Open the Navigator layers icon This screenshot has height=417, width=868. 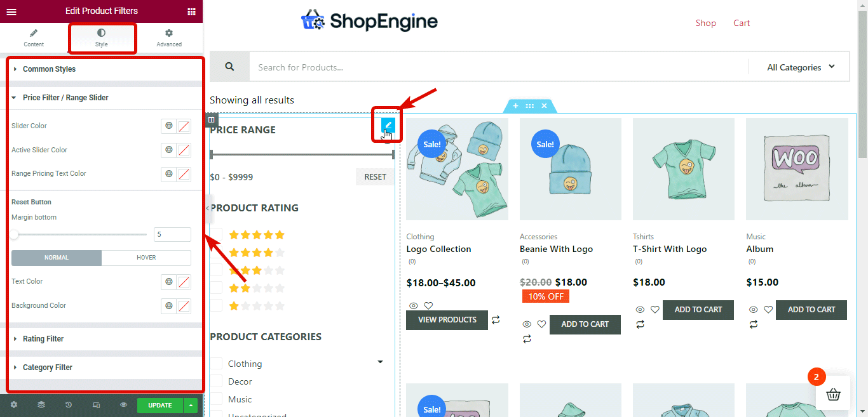coord(41,405)
